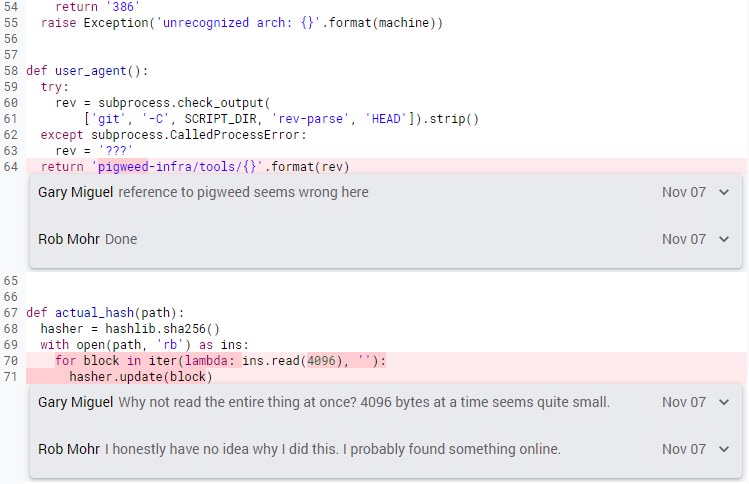
Task: Select line number 64 in gutter
Action: click(11, 167)
